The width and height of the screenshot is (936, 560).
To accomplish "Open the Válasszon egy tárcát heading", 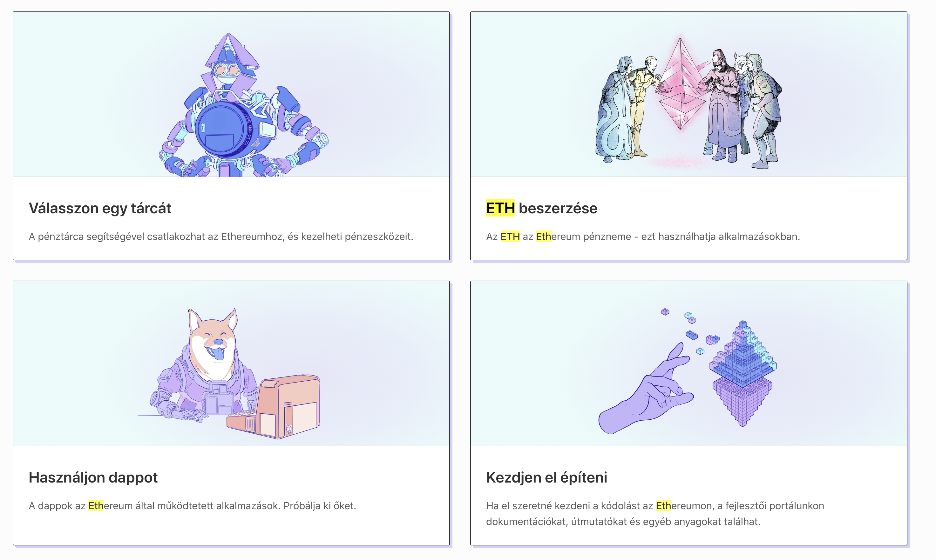I will tap(100, 208).
